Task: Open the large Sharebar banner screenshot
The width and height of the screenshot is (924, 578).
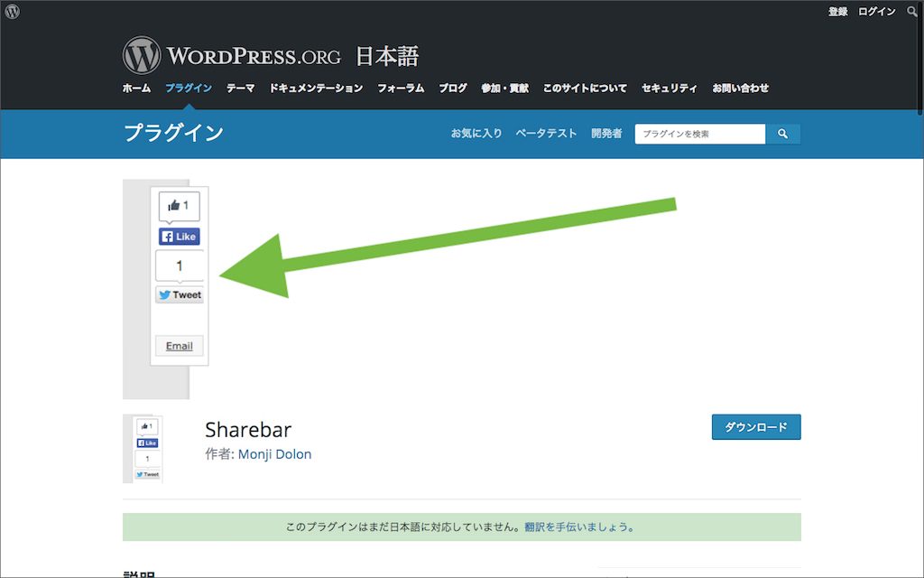Action: click(461, 289)
